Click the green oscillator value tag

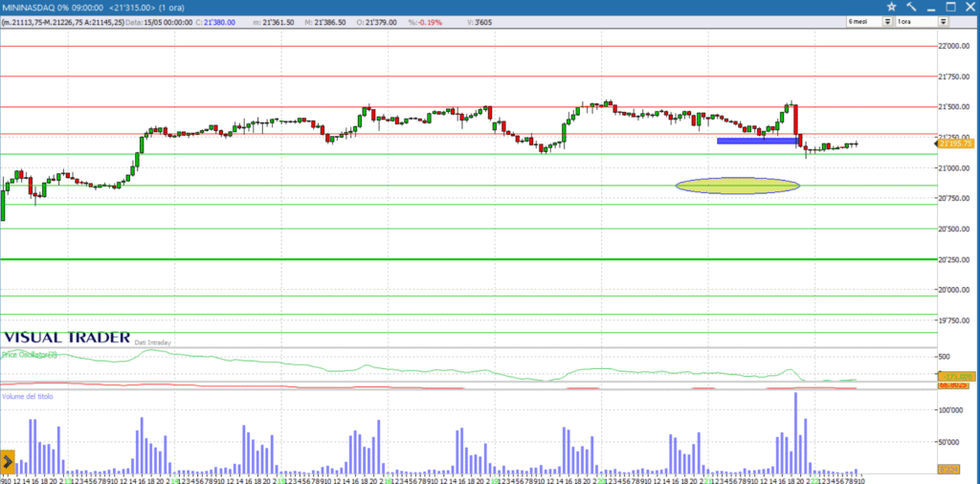[956, 377]
